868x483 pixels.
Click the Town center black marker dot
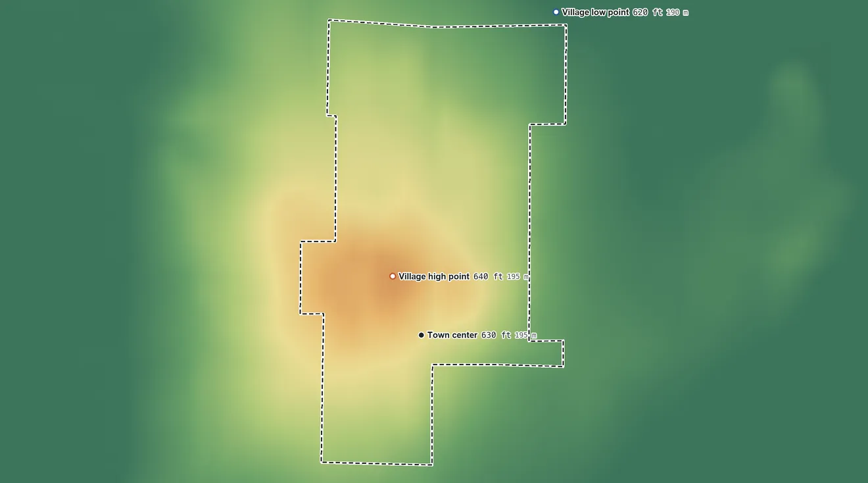(x=422, y=335)
